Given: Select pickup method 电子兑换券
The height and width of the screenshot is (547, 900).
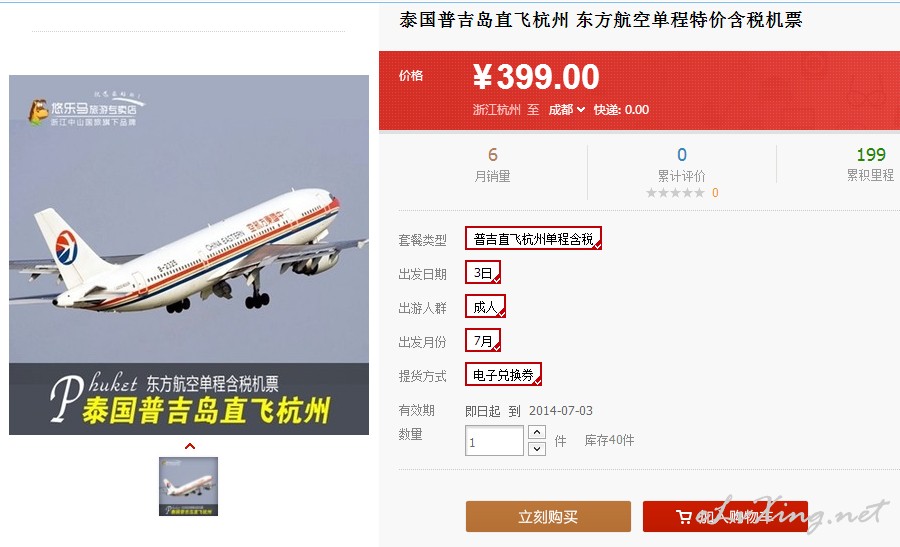Looking at the screenshot, I should pyautogui.click(x=503, y=374).
